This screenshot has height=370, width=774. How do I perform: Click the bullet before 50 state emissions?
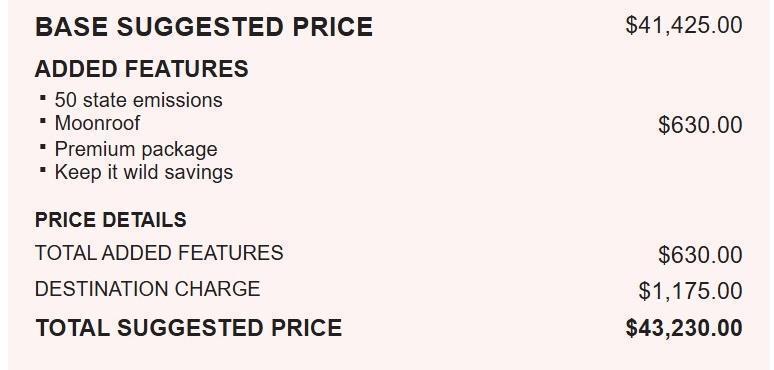click(43, 98)
